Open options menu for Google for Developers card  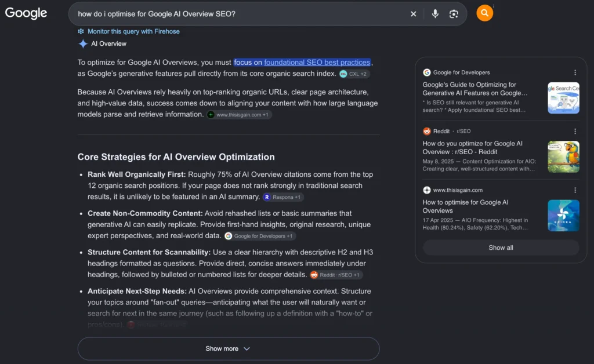575,72
